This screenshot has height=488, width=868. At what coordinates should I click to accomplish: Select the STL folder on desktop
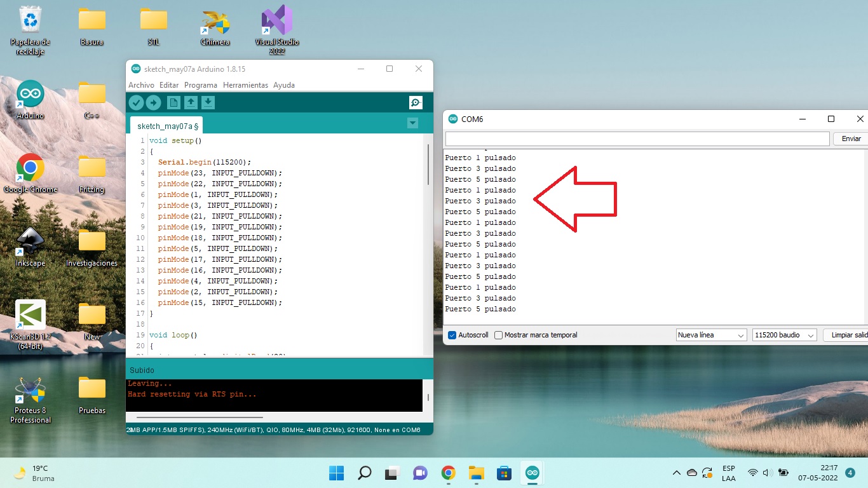[153, 26]
